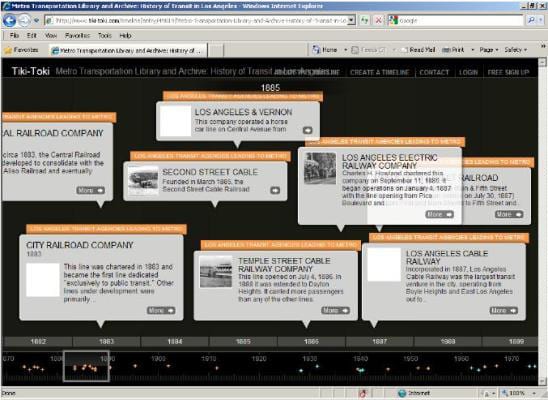Screen dimensions: 548x400
Task: Click the CONTACT link
Action: [x=434, y=73]
